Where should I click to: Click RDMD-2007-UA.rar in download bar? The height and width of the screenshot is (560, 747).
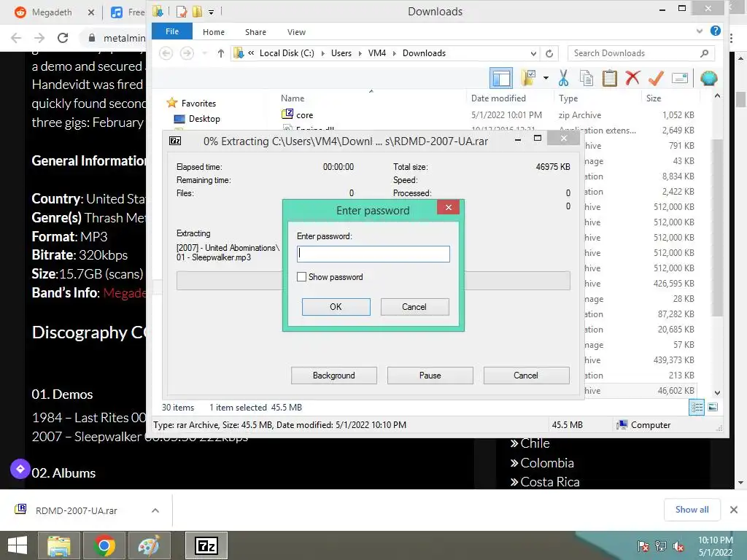76,510
